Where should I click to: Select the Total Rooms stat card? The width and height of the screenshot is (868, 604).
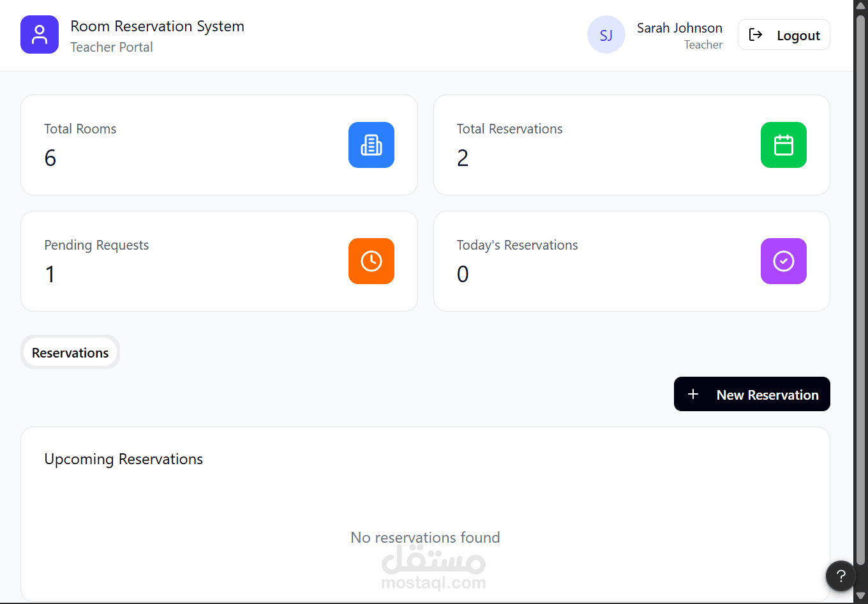(x=191, y=145)
